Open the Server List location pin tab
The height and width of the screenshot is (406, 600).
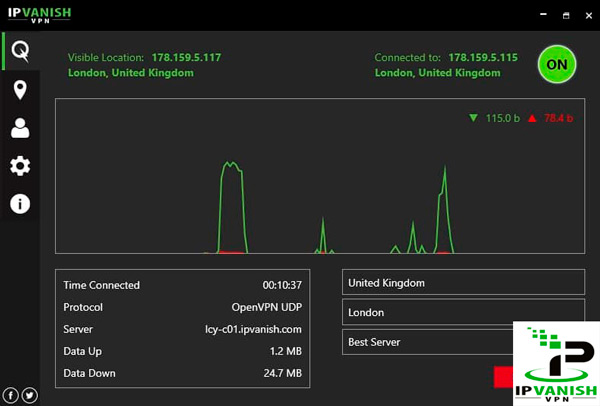pyautogui.click(x=20, y=90)
